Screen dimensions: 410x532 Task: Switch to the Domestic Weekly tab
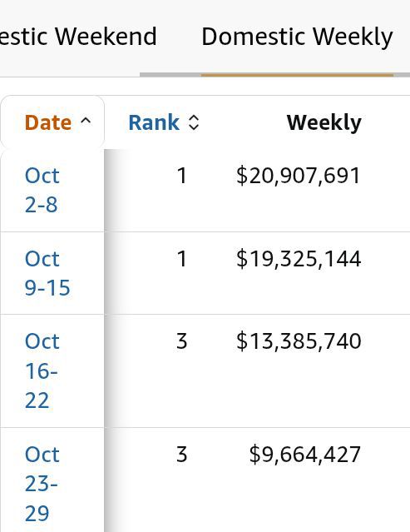(x=297, y=37)
